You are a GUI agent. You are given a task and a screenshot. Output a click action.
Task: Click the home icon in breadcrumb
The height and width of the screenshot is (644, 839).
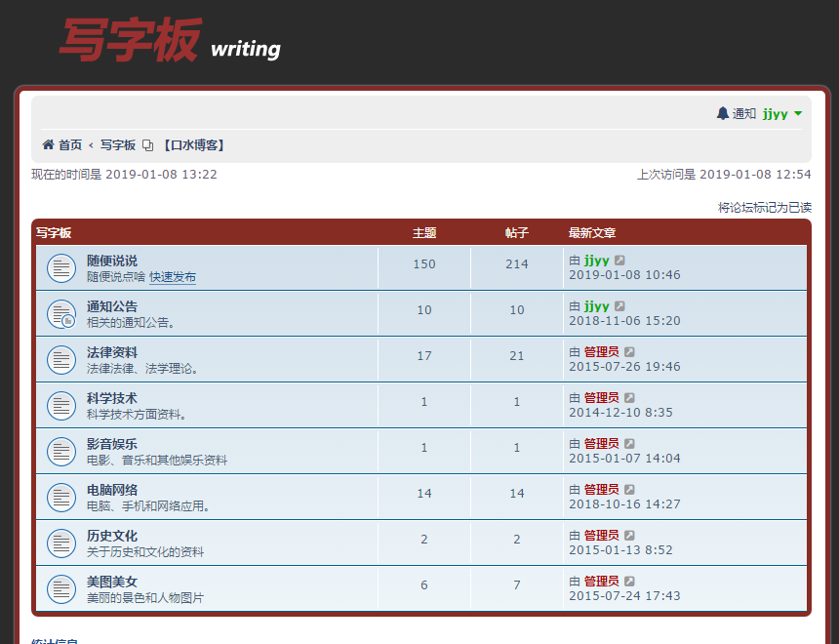(49, 145)
